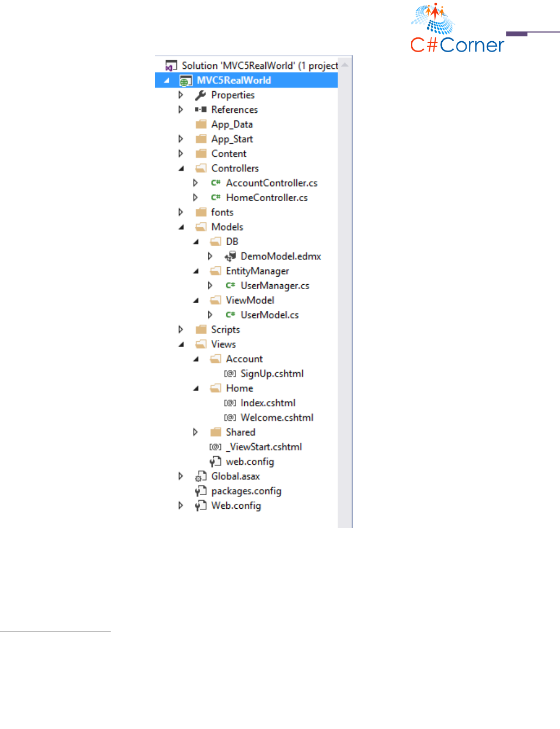
Task: Click the References node icon
Action: (x=200, y=110)
